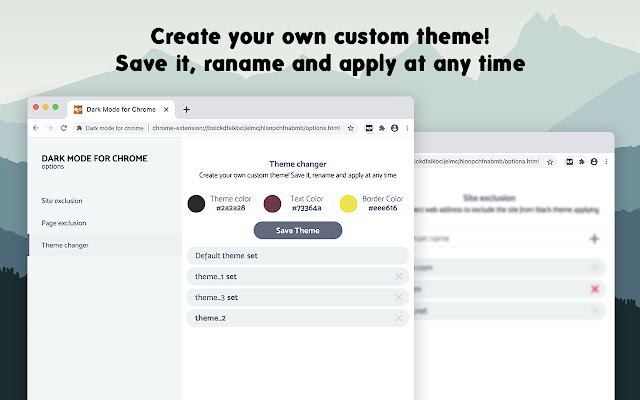This screenshot has height=400, width=640.
Task: Pick the Border Color yellow swatch
Action: point(349,204)
